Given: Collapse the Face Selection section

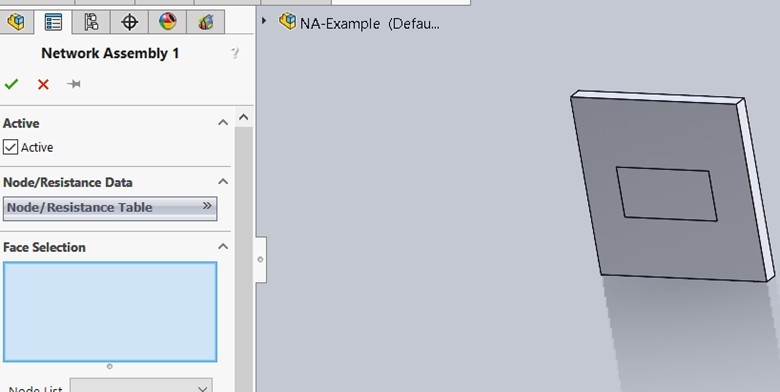Looking at the screenshot, I should [223, 246].
